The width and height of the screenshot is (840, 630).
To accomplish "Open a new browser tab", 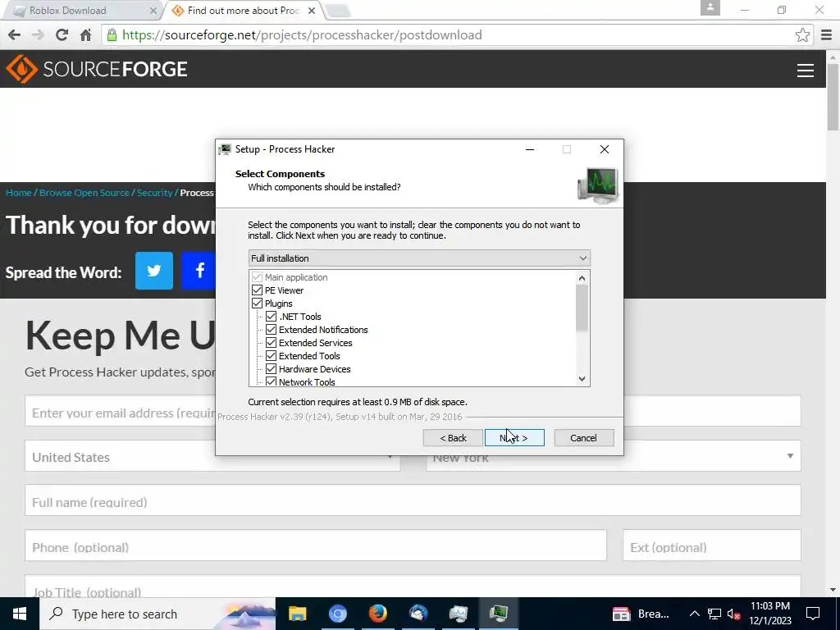I will click(x=337, y=11).
